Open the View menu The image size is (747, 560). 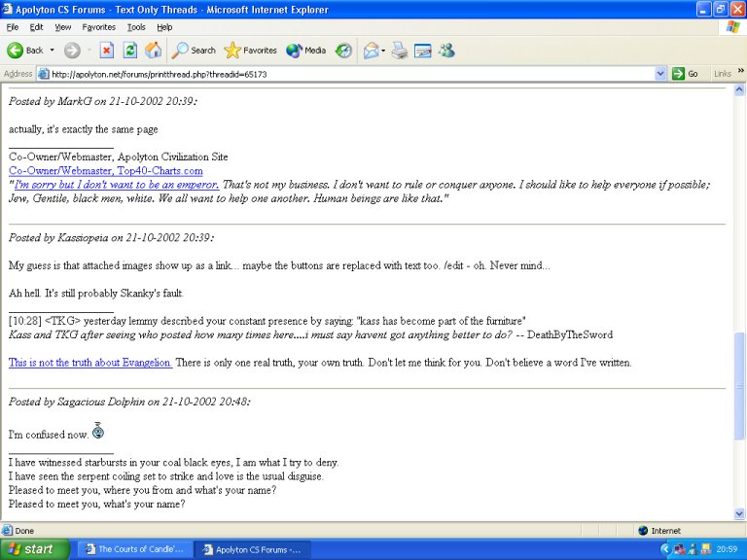(62, 27)
